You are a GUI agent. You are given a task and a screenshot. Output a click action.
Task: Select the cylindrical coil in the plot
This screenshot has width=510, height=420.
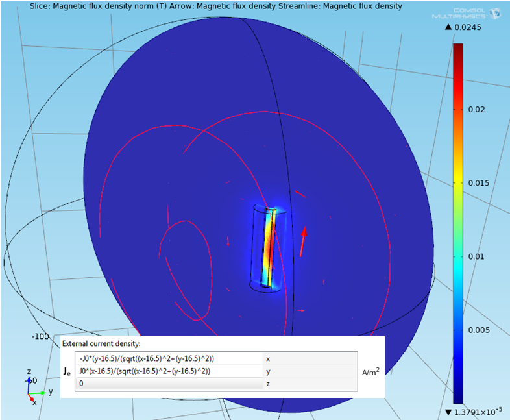267,247
